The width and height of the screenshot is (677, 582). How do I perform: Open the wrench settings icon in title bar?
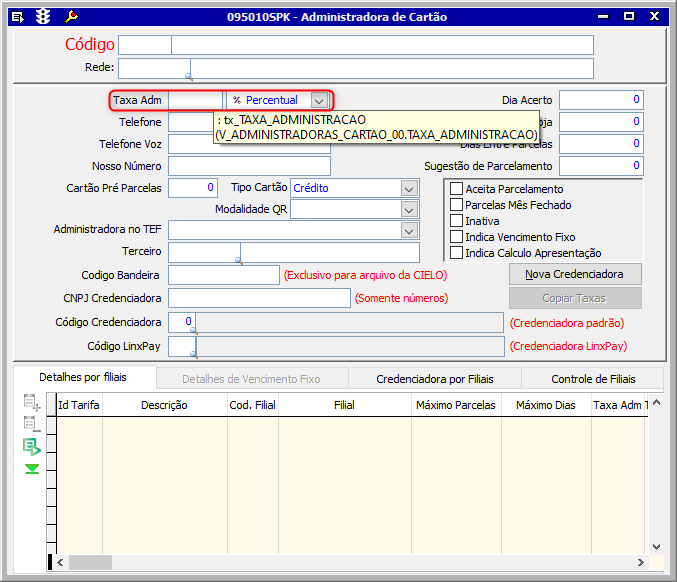(x=71, y=17)
